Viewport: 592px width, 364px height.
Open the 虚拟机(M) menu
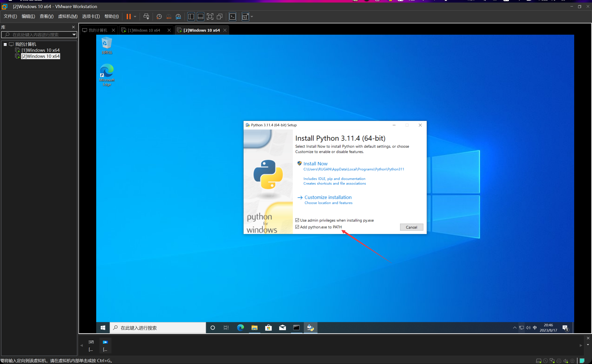[68, 16]
